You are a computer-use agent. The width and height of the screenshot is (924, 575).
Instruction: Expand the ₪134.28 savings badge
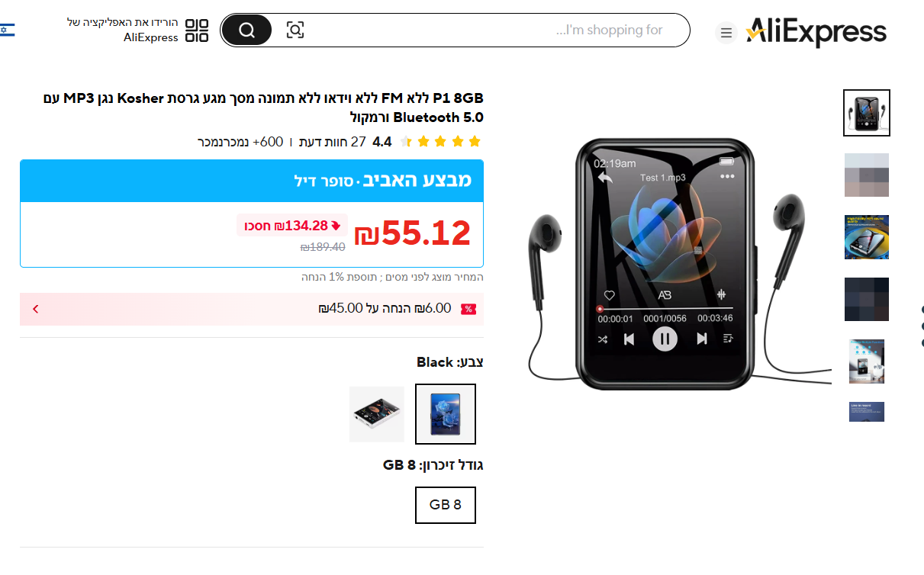pyautogui.click(x=292, y=226)
